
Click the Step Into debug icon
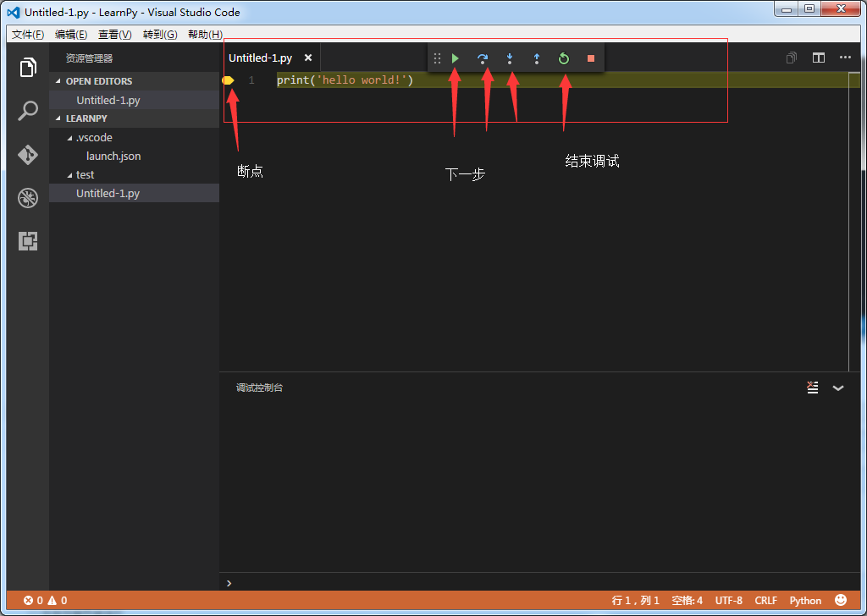pyautogui.click(x=510, y=58)
